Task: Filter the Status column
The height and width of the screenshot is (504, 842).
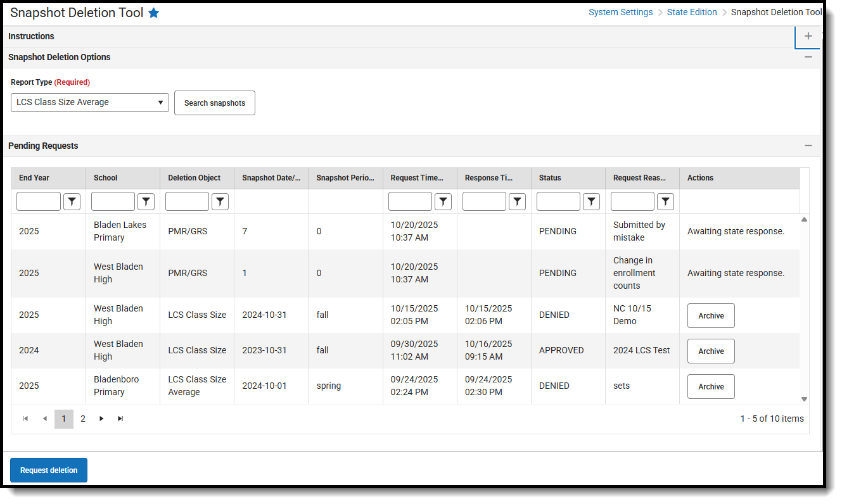Action: tap(591, 201)
